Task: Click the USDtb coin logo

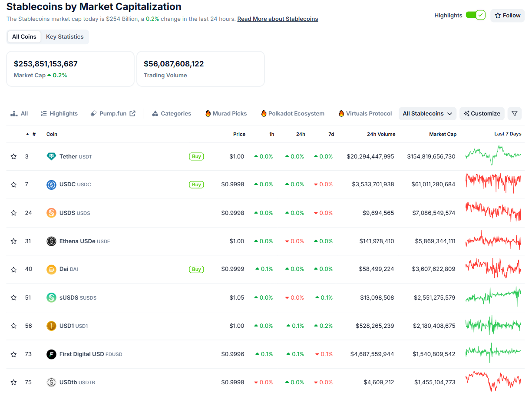Action: click(51, 382)
